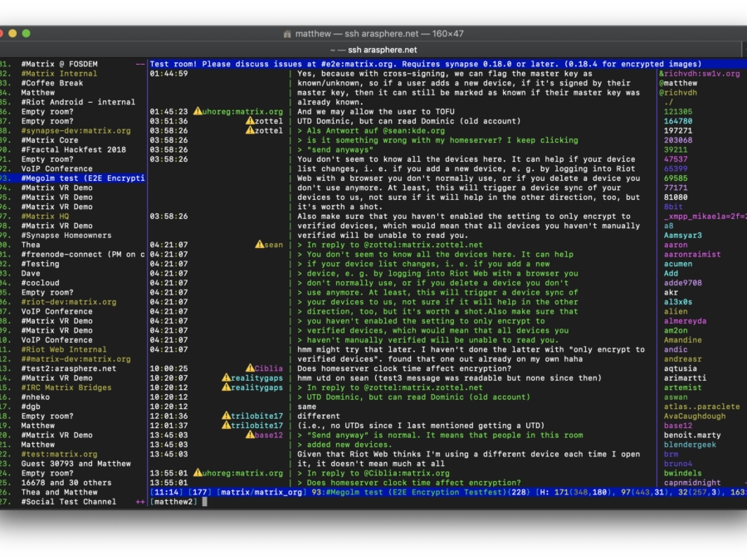Switch to the #Social Test Channel buffer
747x560 pixels.
click(68, 502)
